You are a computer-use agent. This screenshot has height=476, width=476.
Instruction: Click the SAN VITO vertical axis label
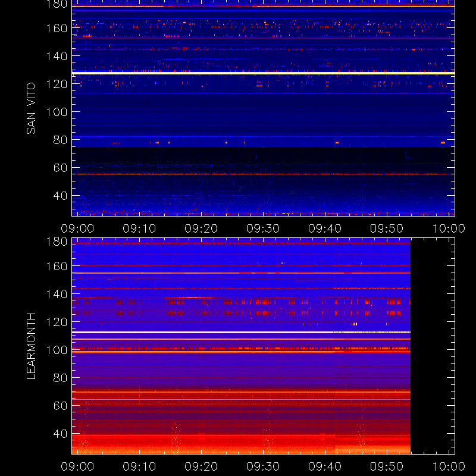click(x=31, y=108)
